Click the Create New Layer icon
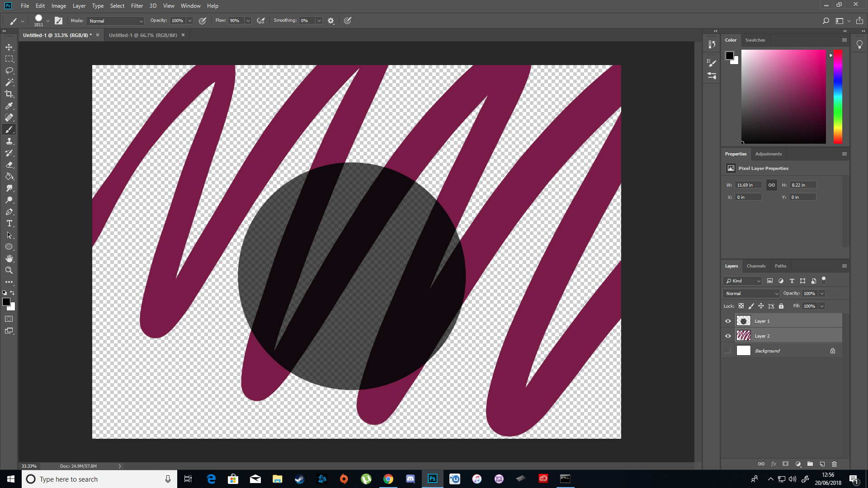 (822, 464)
